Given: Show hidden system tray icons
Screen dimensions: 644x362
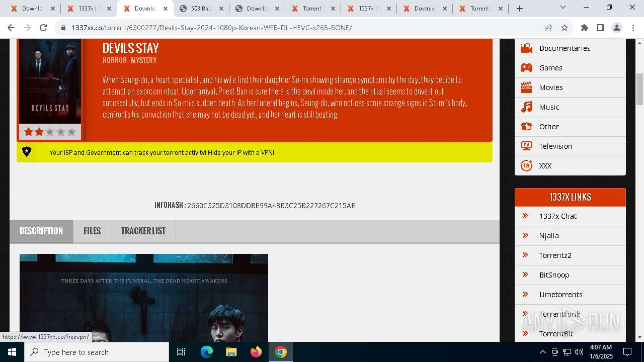Looking at the screenshot, I should (542, 352).
